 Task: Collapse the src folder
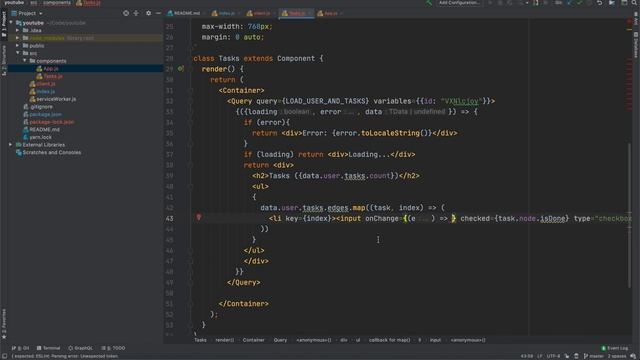pyautogui.click(x=18, y=53)
